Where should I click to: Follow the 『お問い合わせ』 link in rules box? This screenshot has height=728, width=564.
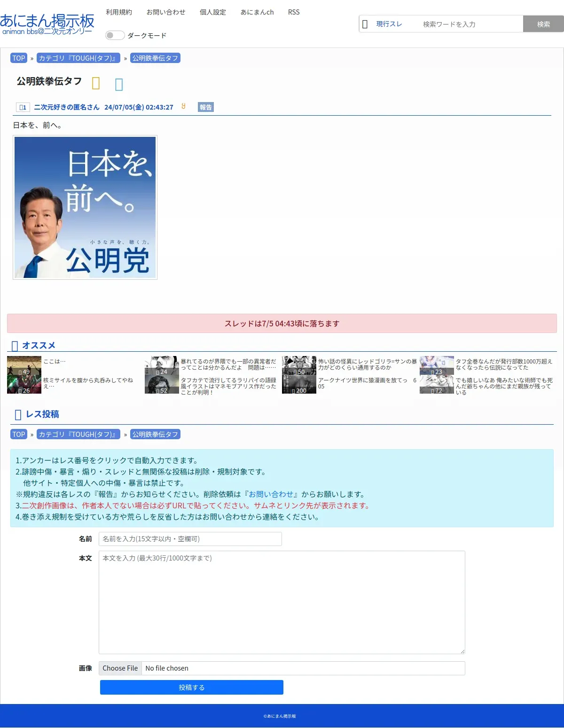271,494
